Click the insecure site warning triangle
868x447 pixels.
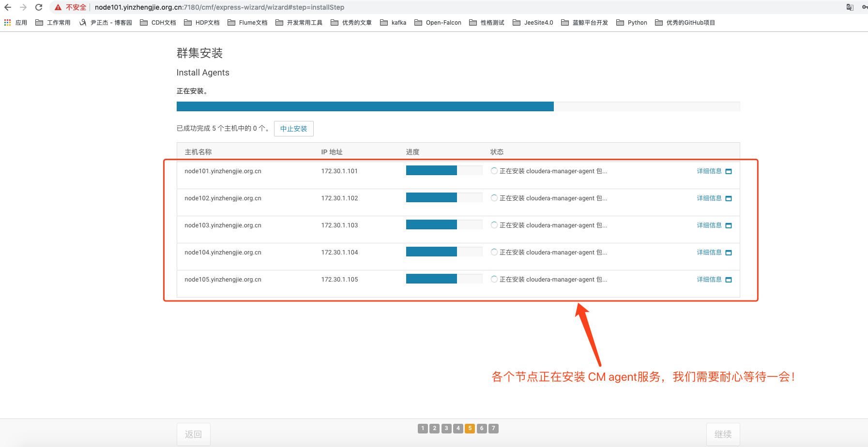[x=58, y=7]
